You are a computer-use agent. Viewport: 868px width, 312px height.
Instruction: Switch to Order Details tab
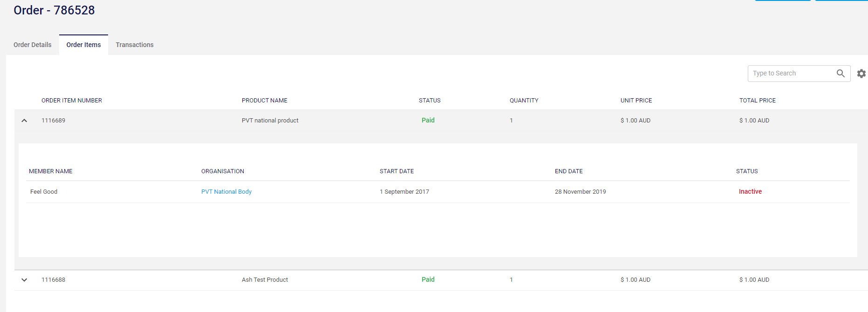(x=32, y=45)
